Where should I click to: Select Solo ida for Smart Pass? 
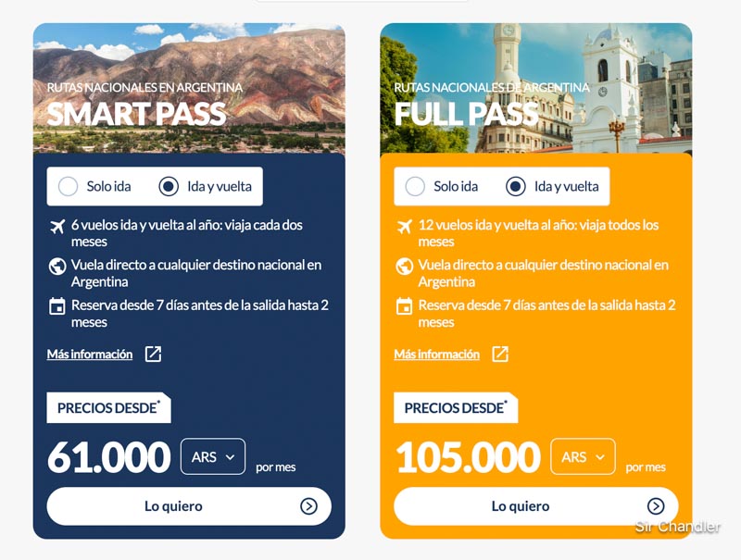click(68, 186)
